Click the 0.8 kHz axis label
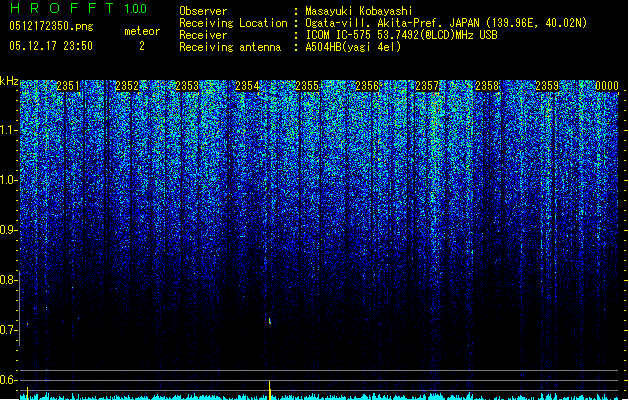Viewport: 629px width, 400px height. pyautogui.click(x=8, y=280)
